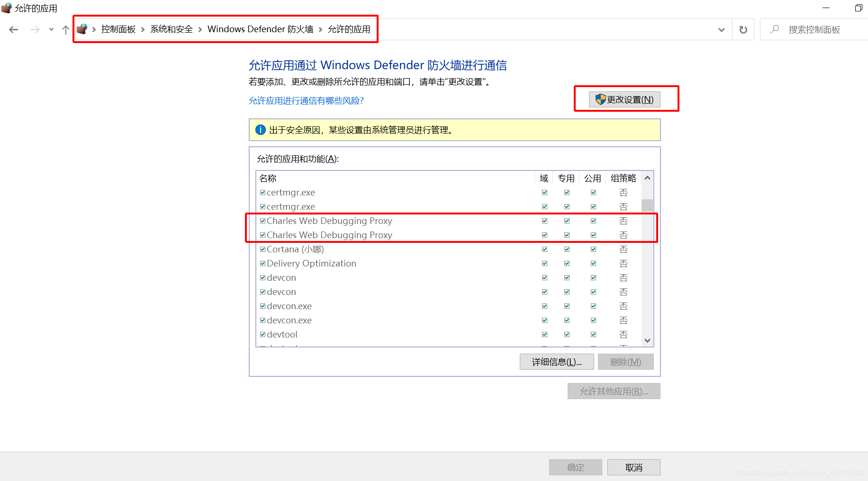Open 控制面板 breadcrumb
868x481 pixels.
(118, 29)
